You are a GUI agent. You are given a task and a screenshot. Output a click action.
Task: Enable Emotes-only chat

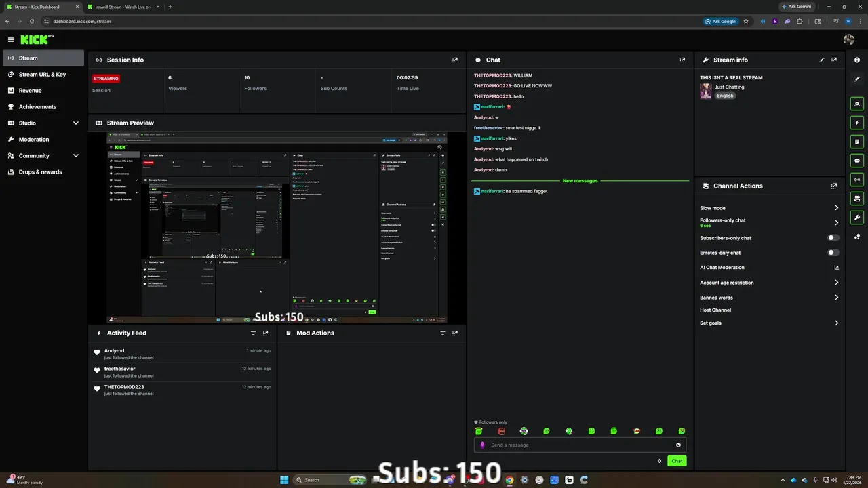[x=833, y=253]
